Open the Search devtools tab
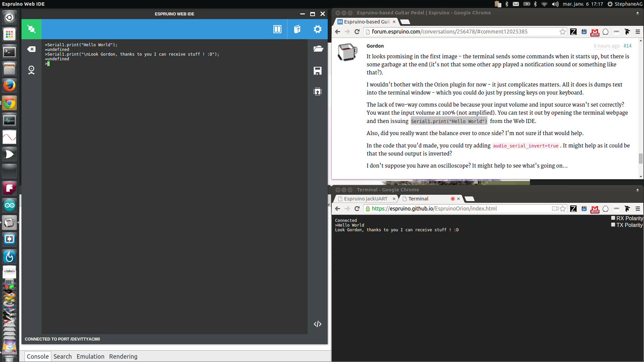Viewport: 644px width, 362px height. tap(62, 356)
